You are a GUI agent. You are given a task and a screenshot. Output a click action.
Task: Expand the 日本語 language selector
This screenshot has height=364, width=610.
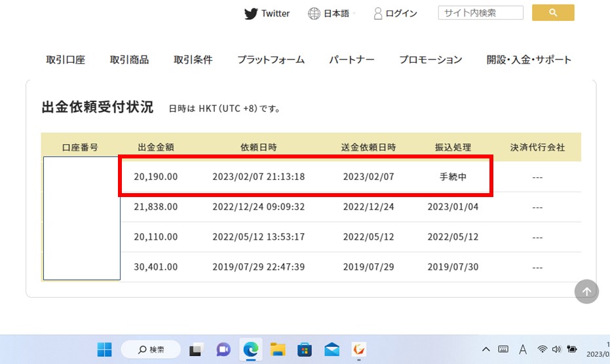[330, 14]
